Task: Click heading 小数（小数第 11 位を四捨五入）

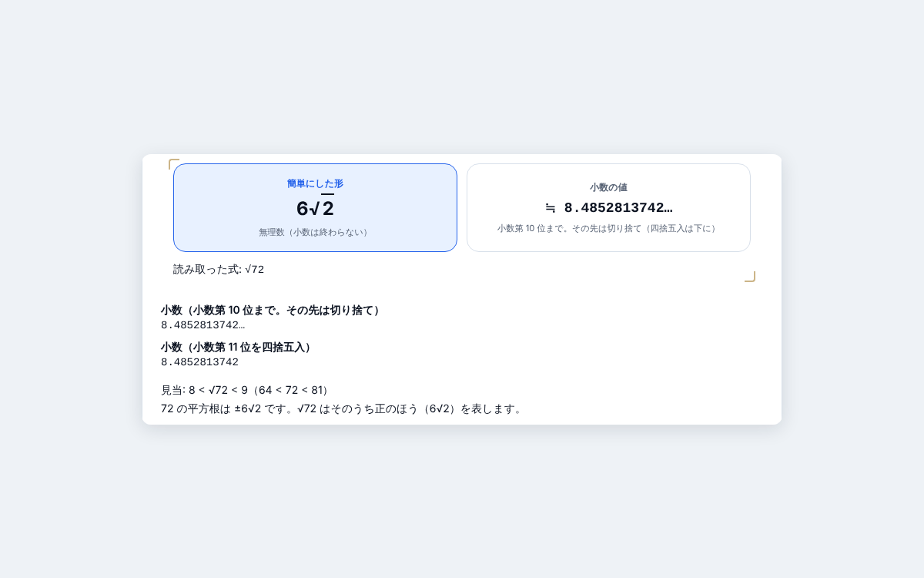Action: [238, 347]
